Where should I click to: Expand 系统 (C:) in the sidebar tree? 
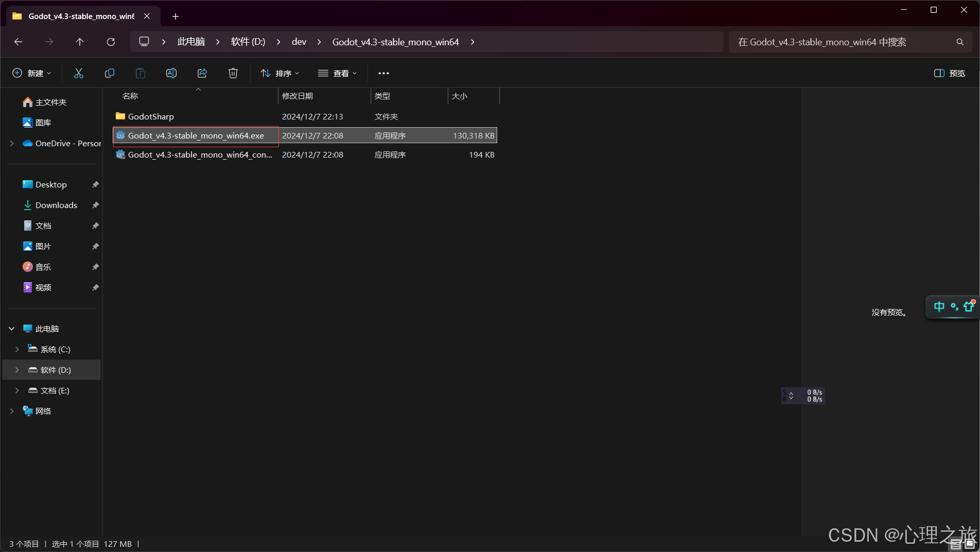click(x=17, y=349)
